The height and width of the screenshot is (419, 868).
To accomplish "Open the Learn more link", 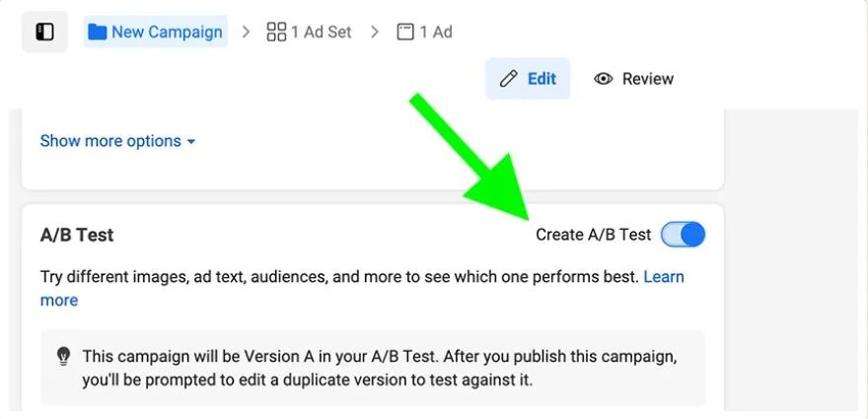I will pyautogui.click(x=663, y=277).
